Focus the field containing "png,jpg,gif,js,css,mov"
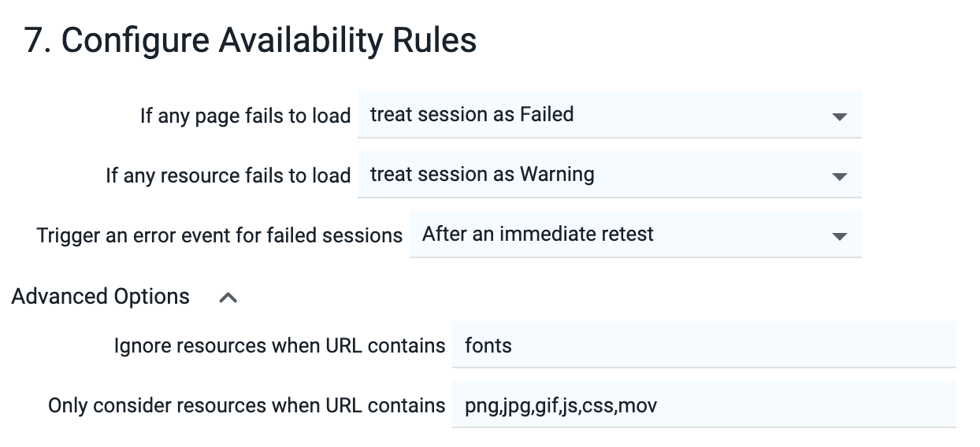Viewport: 980px width, 447px height. (x=704, y=405)
